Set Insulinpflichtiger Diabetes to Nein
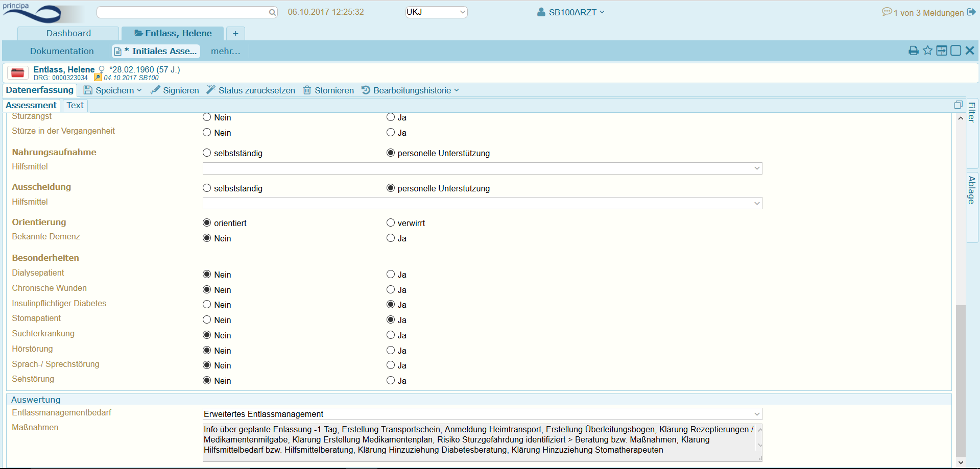The width and height of the screenshot is (980, 469). 207,304
